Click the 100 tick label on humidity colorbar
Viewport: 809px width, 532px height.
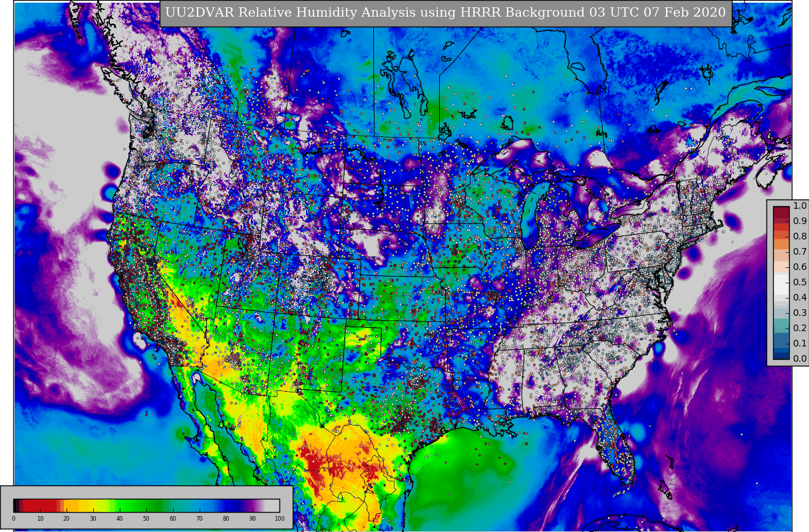click(279, 519)
